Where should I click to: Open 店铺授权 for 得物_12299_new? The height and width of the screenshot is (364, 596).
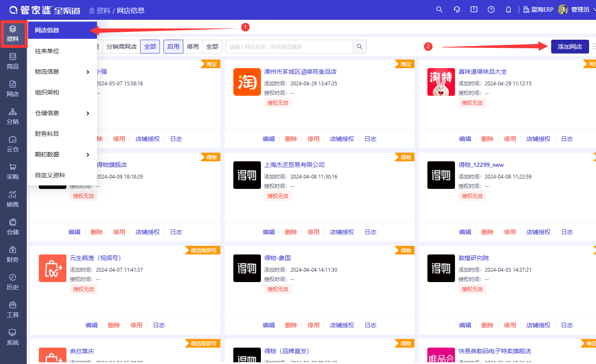point(538,232)
